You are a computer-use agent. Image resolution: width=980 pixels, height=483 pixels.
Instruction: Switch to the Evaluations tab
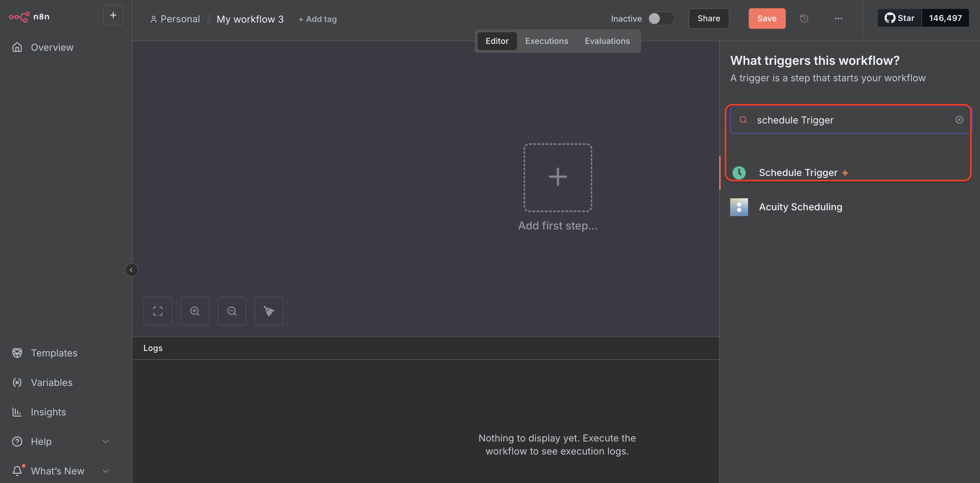coord(607,41)
